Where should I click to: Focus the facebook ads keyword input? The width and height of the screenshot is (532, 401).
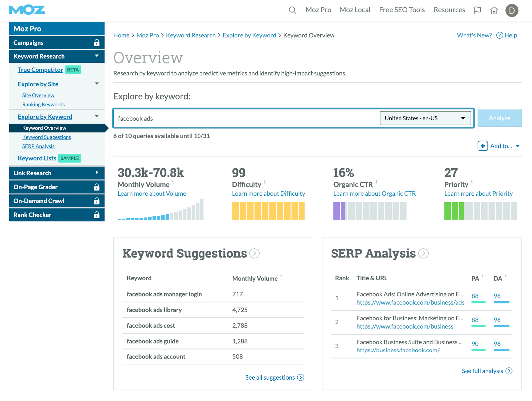(246, 118)
